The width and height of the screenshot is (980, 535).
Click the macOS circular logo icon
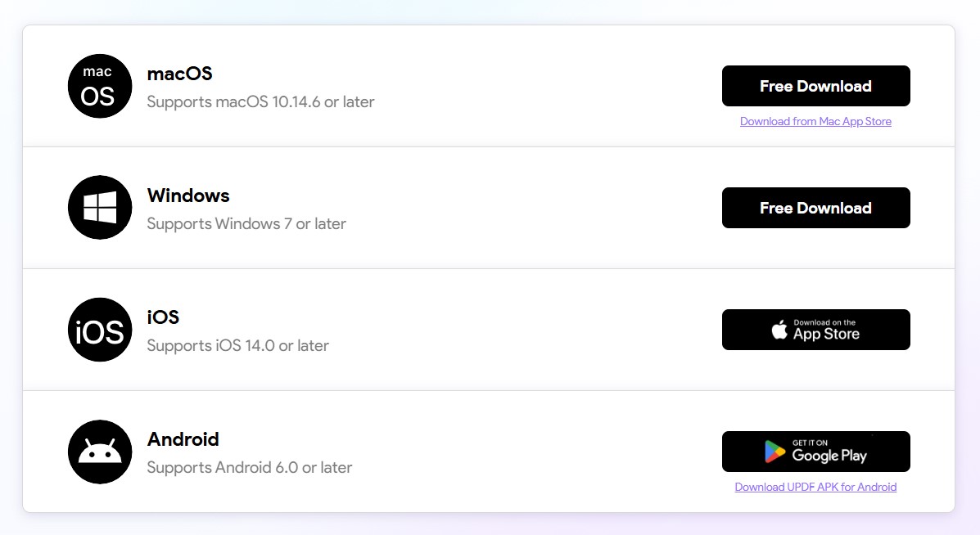click(x=99, y=86)
